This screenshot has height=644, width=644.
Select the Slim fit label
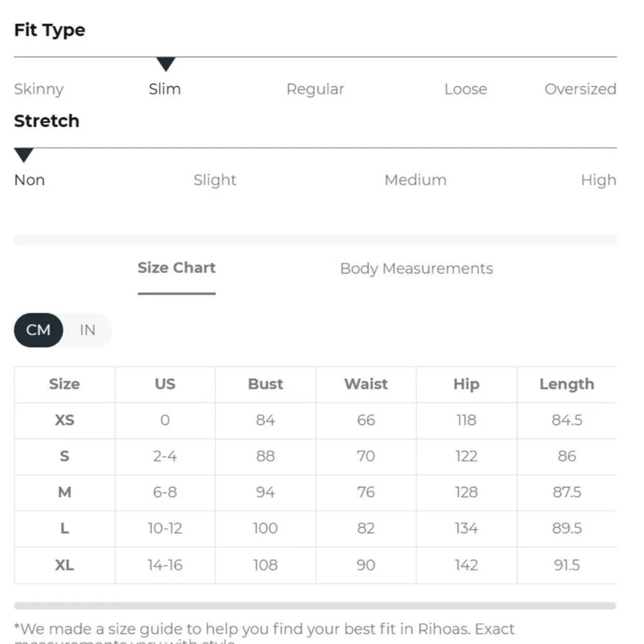tap(165, 89)
